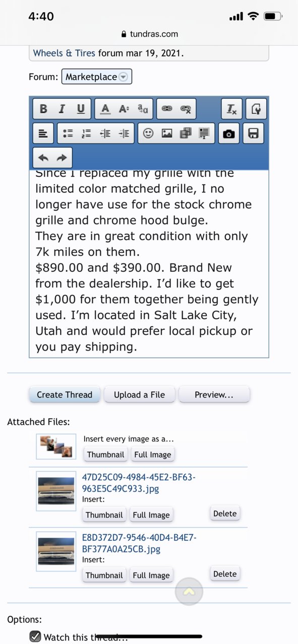Insert a smiley emoticon
Image resolution: width=298 pixels, height=644 pixels.
click(148, 133)
